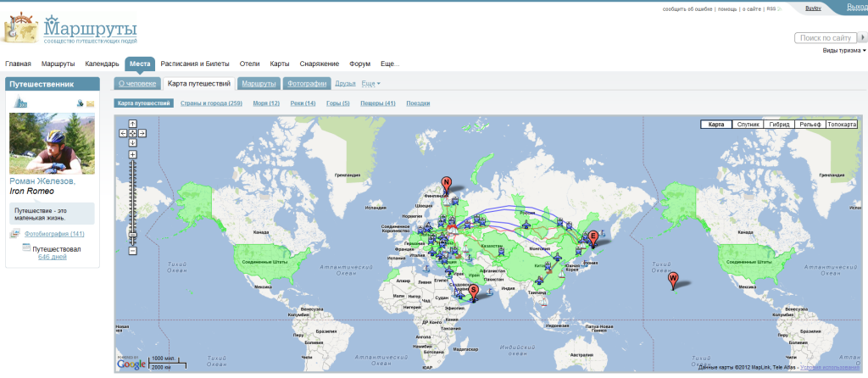The width and height of the screenshot is (868, 378).
Task: Pan the map down with arrow button
Action: coord(132,142)
